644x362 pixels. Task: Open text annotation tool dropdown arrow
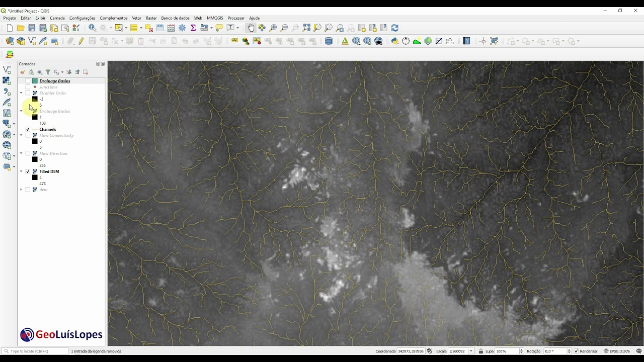click(238, 28)
